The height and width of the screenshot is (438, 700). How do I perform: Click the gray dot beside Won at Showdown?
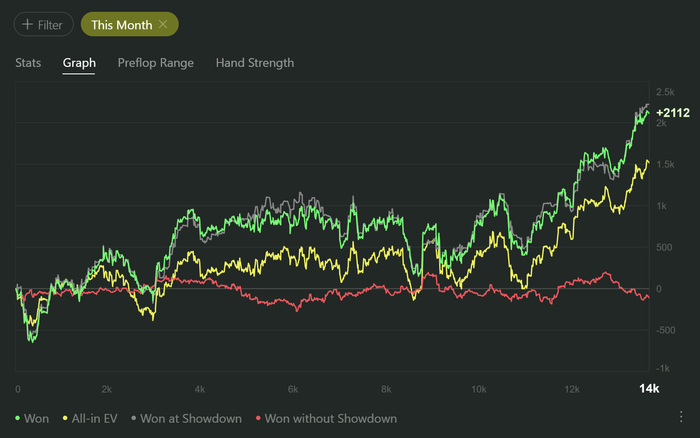(133, 419)
